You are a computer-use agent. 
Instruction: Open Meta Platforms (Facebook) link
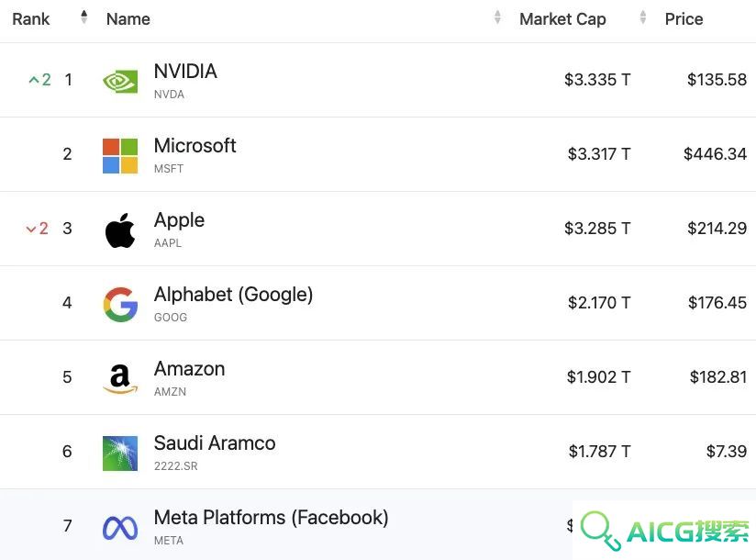pos(271,518)
